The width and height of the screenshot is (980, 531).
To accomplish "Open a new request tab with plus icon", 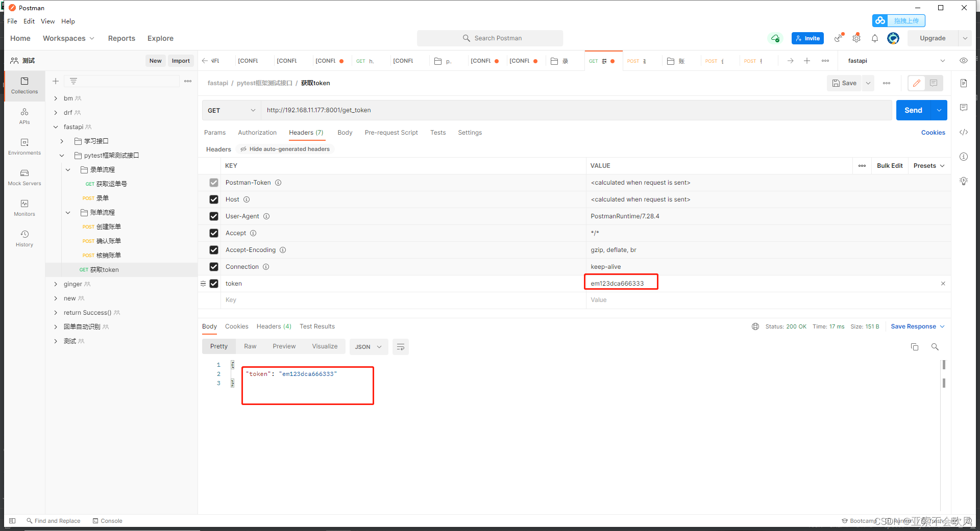I will pyautogui.click(x=807, y=61).
